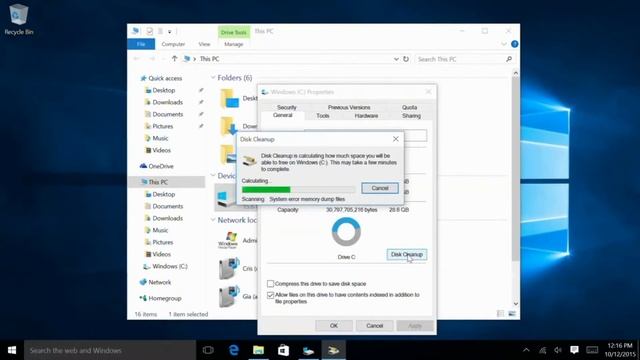The width and height of the screenshot is (640, 360).
Task: Collapse the Devices and drives group
Action: (213, 176)
